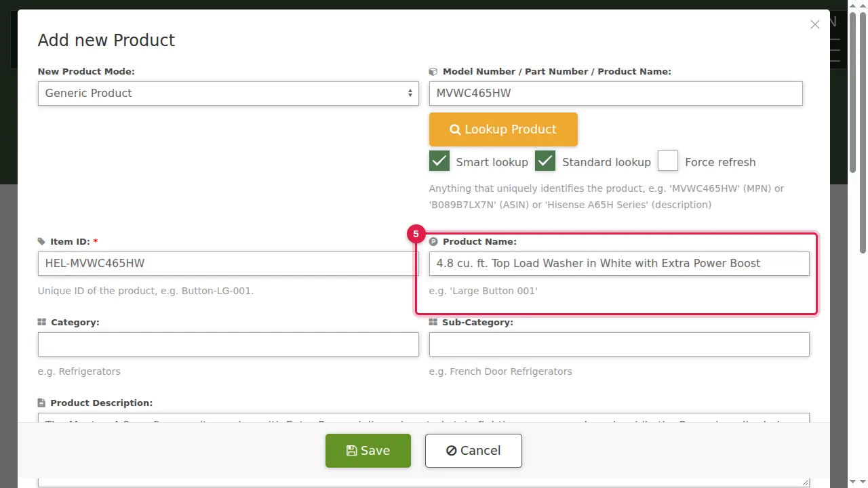Click the Category input field

(228, 344)
